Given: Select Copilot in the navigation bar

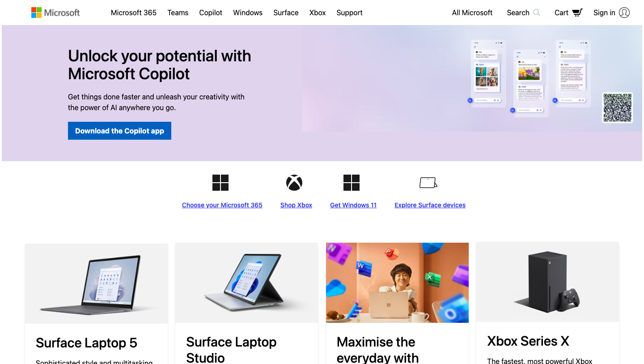Looking at the screenshot, I should tap(211, 13).
